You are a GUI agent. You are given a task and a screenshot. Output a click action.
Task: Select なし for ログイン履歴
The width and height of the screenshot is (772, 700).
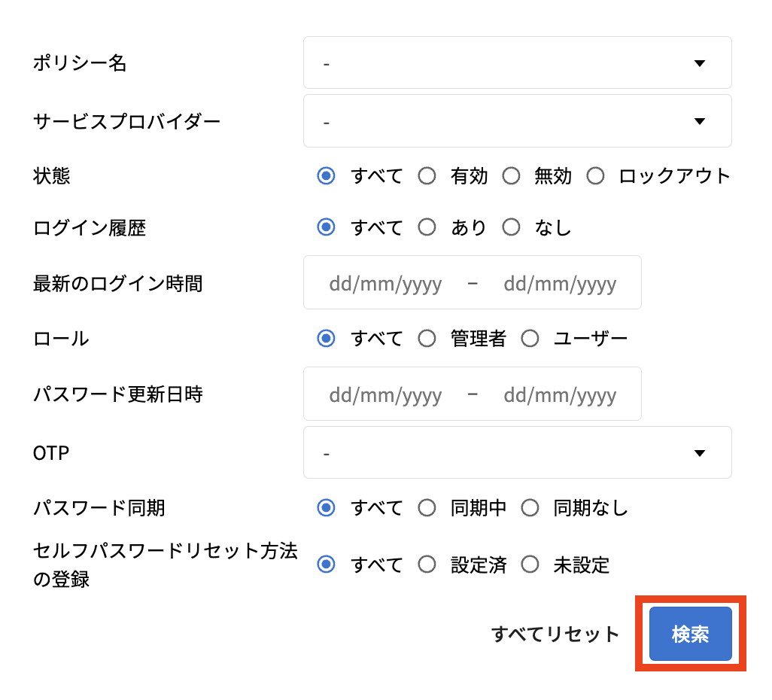(512, 227)
